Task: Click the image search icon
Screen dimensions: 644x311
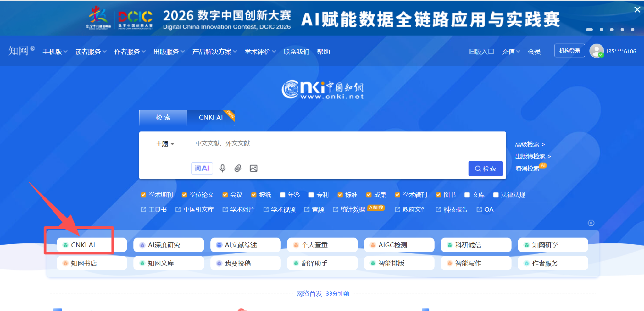Action: [253, 169]
